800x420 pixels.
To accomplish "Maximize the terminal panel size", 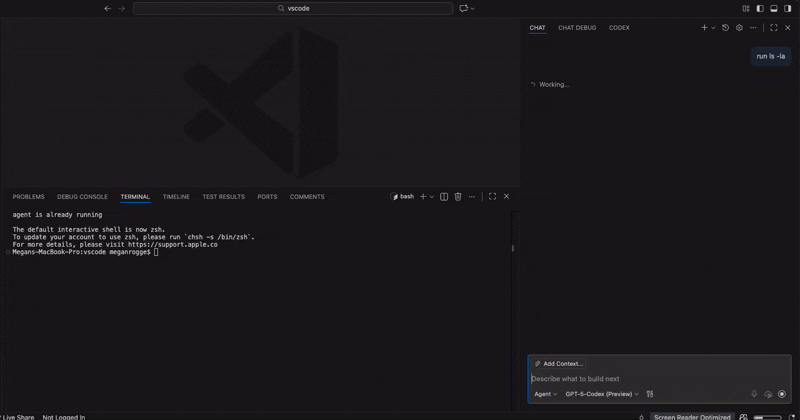I will coord(492,196).
